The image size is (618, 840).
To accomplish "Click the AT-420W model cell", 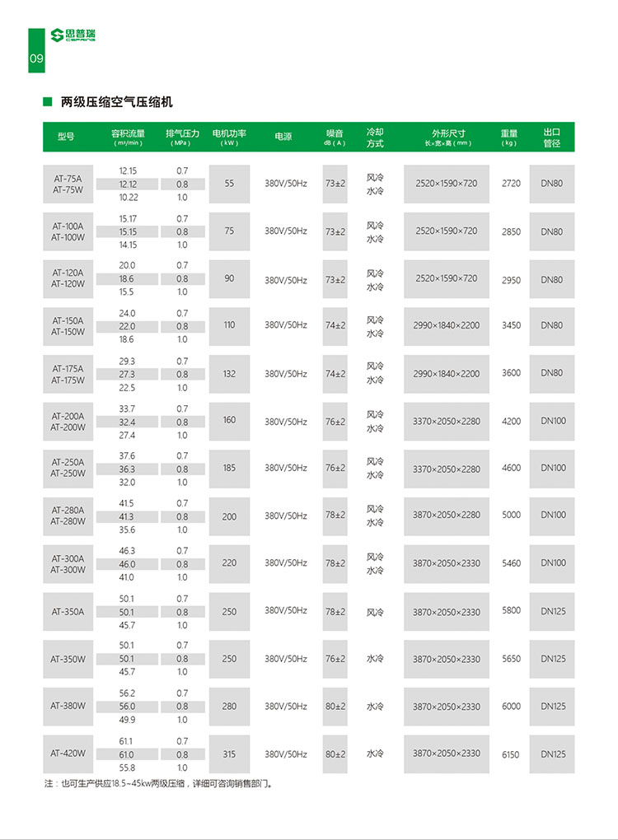I will (x=68, y=753).
